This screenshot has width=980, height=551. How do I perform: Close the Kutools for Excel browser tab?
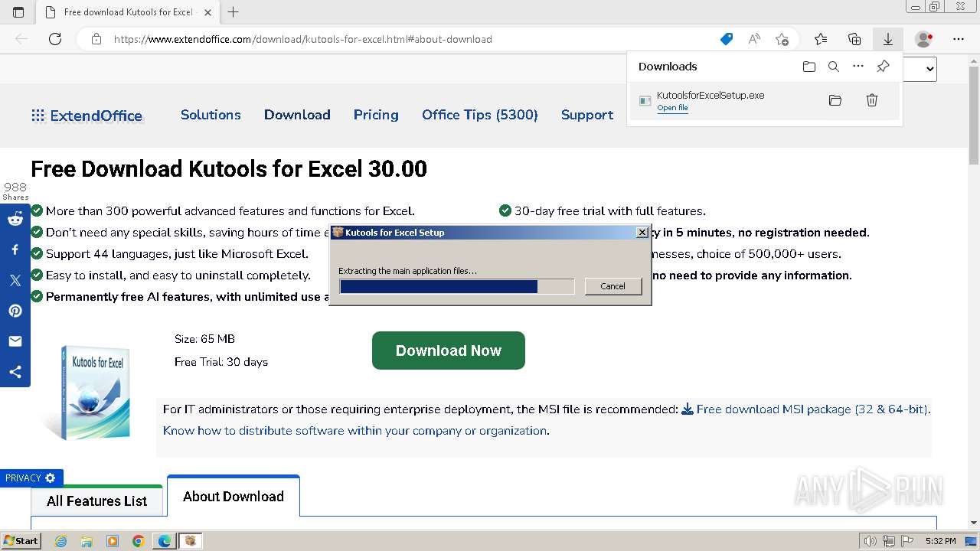point(207,12)
